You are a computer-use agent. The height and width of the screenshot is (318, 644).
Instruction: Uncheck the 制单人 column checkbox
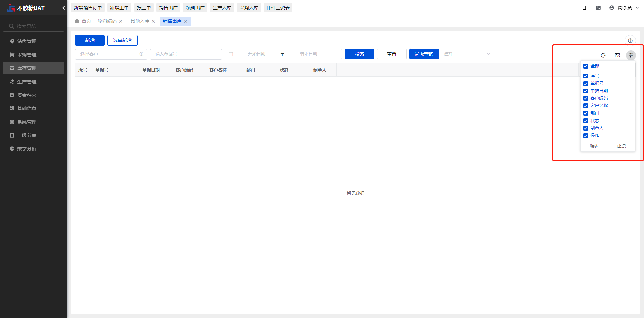point(586,128)
